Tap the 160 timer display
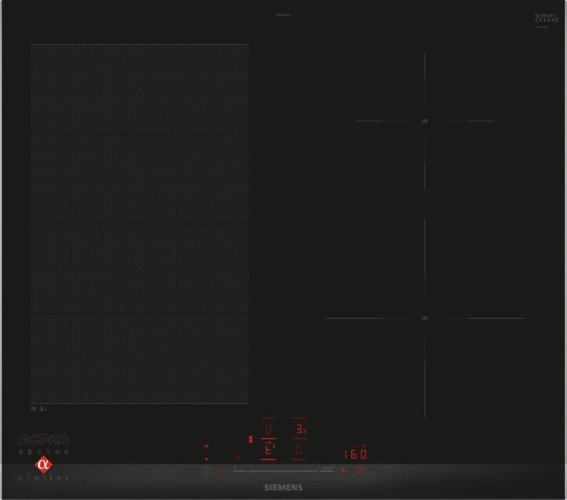The image size is (567, 500). [355, 454]
